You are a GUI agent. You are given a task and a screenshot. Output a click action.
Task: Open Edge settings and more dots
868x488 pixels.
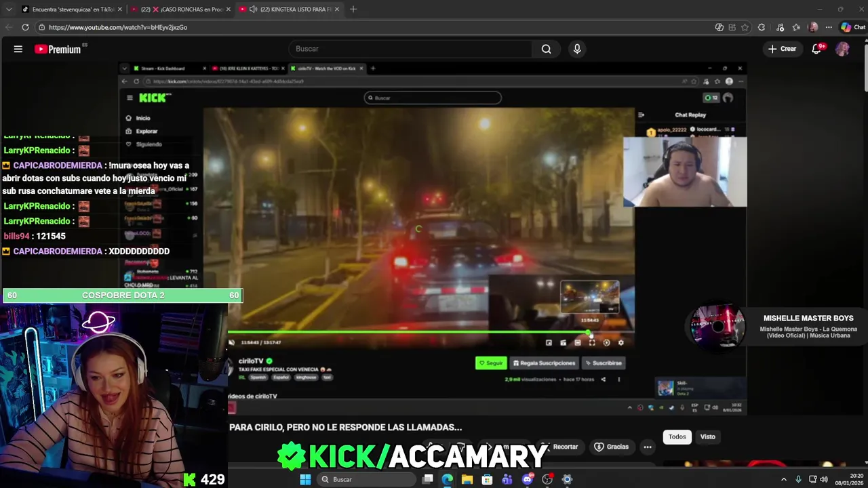pos(829,27)
